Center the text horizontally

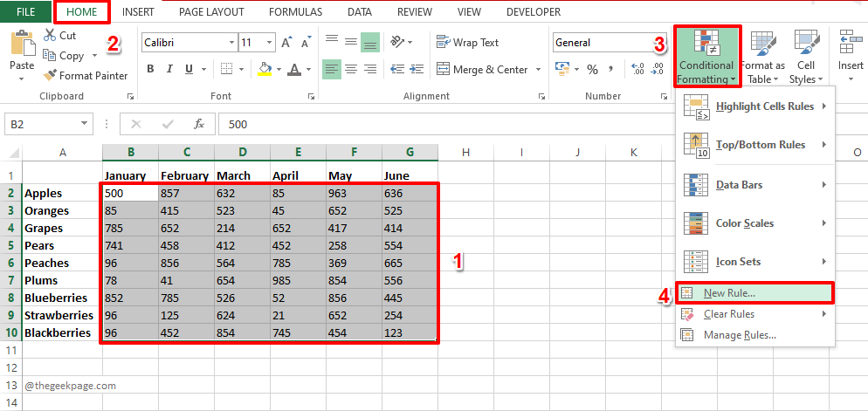(351, 69)
